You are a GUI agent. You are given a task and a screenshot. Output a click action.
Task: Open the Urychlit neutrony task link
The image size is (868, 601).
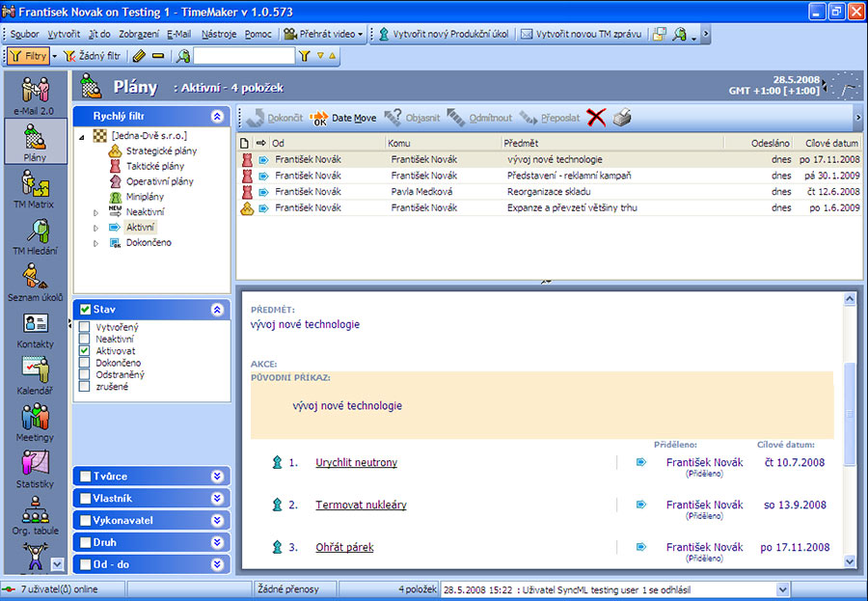tap(356, 463)
